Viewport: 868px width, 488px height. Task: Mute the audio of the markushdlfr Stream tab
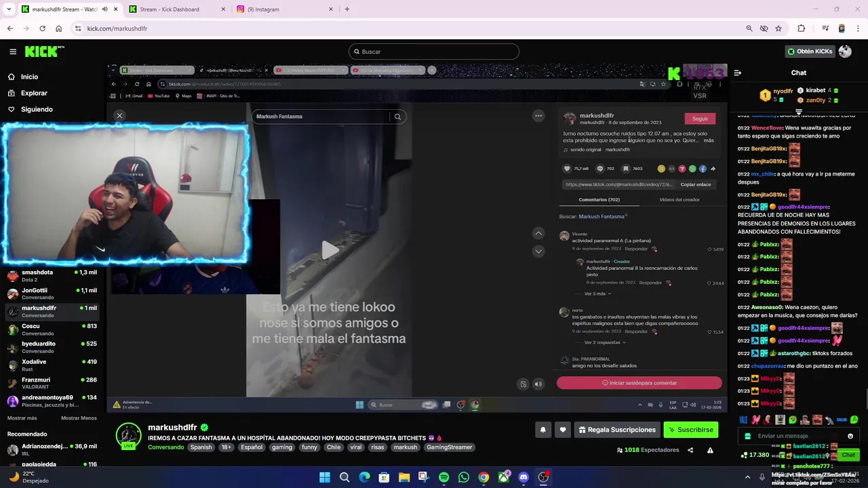[104, 9]
